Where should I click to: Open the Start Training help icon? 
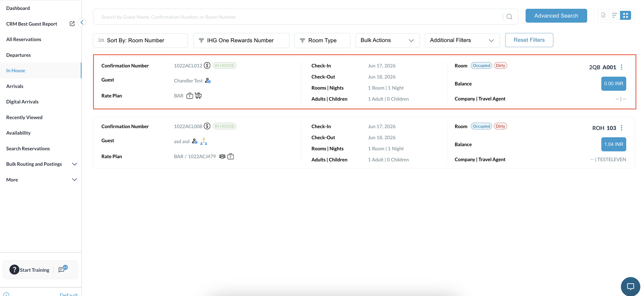pyautogui.click(x=14, y=270)
